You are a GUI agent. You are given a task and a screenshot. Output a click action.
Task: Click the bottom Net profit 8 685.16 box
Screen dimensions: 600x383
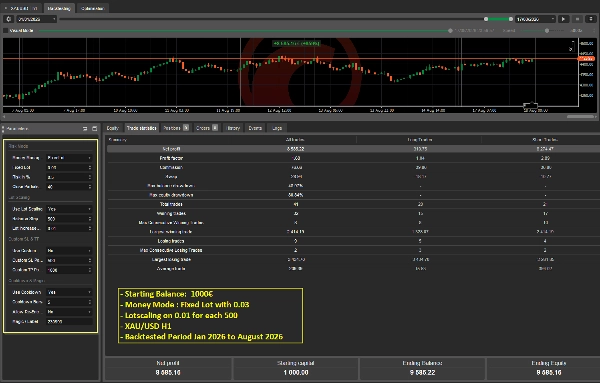click(168, 368)
